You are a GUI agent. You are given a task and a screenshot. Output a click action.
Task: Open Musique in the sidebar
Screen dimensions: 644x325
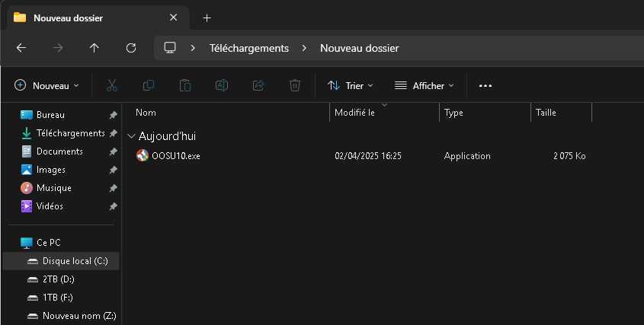pyautogui.click(x=54, y=188)
